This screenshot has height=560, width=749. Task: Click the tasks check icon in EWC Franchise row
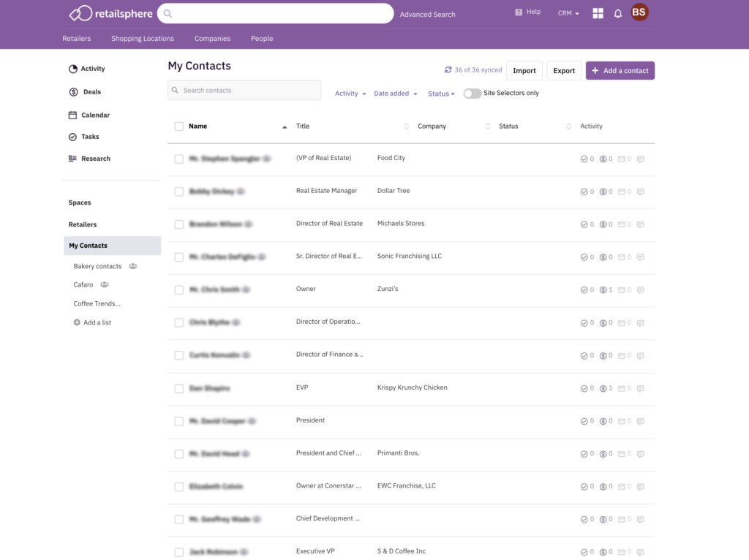pos(584,486)
